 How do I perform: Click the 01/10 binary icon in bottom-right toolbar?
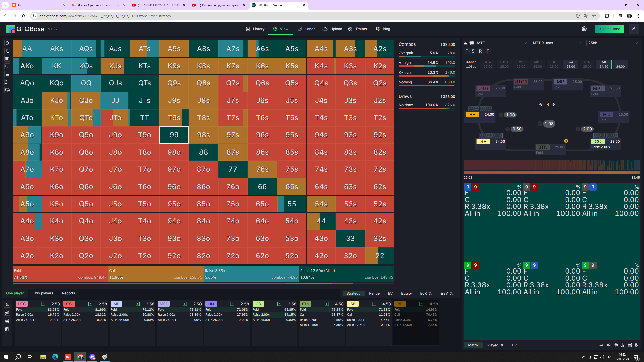637,345
